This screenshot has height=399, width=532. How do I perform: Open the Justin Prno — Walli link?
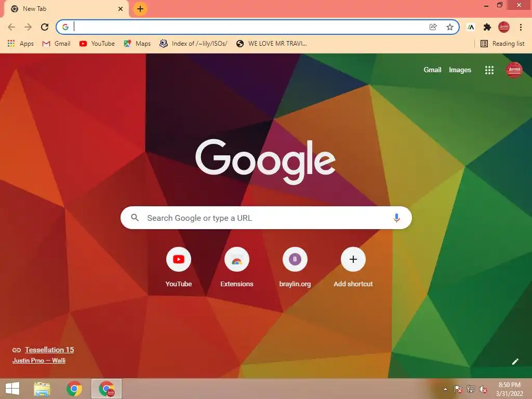(x=38, y=361)
